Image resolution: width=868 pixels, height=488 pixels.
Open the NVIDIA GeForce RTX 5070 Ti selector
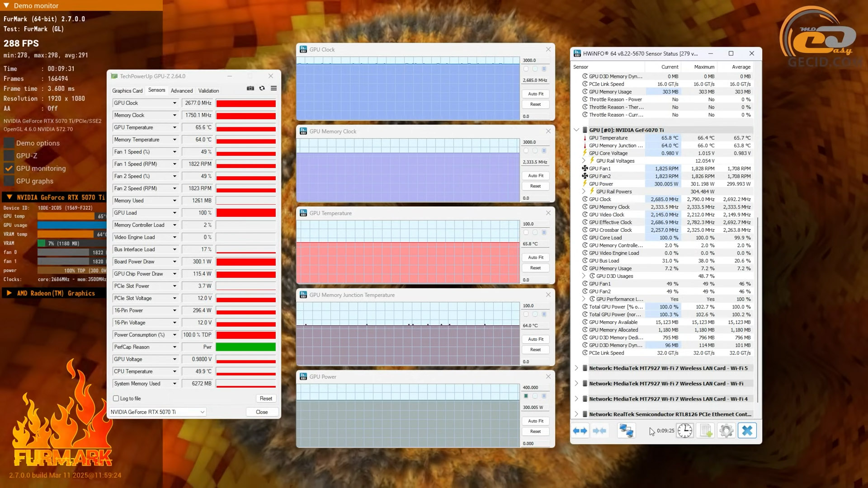click(x=158, y=412)
